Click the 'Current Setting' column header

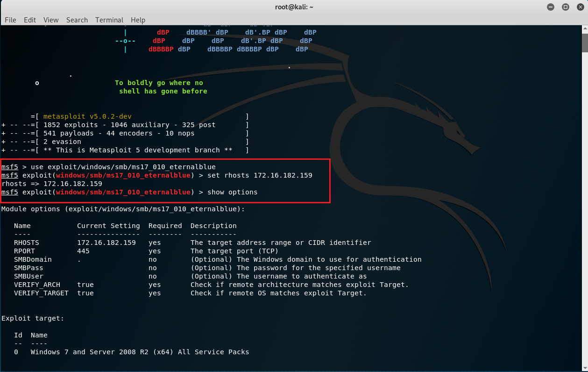108,226
